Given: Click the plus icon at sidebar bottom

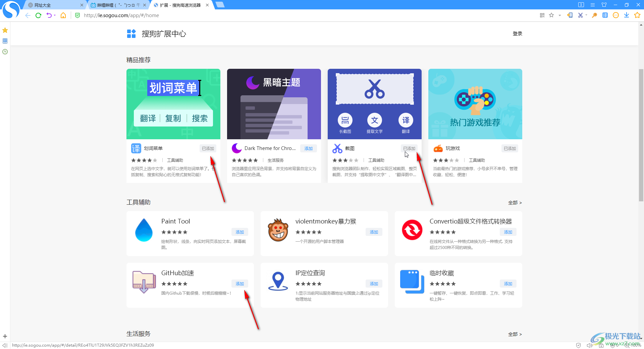Looking at the screenshot, I should coord(5,336).
